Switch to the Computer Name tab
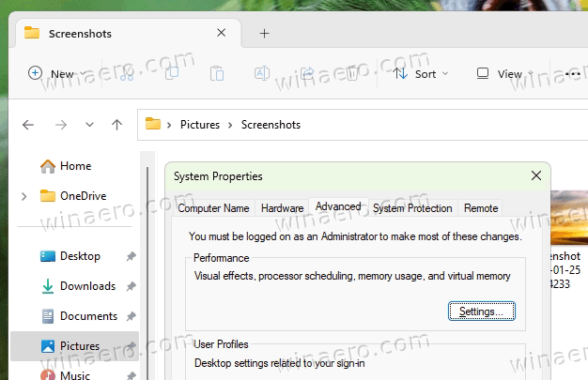Screen dimensions: 588x380 [213, 208]
